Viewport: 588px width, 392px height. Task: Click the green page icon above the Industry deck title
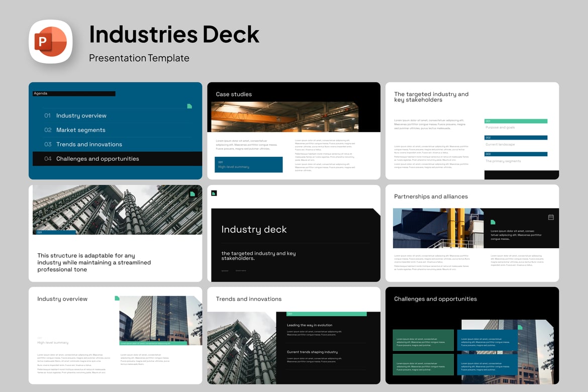click(x=214, y=193)
